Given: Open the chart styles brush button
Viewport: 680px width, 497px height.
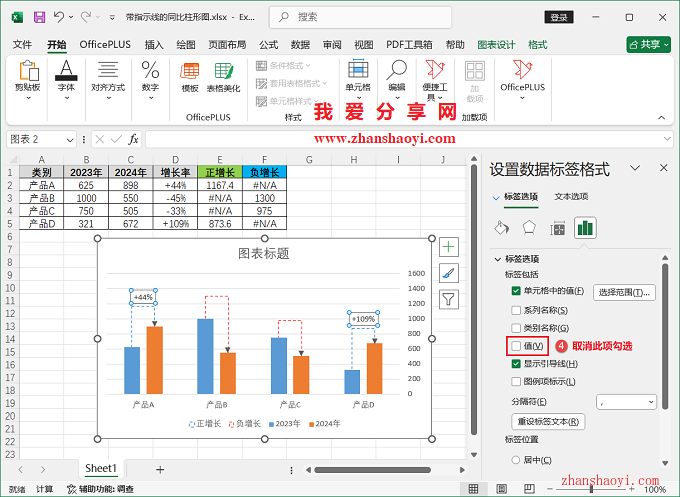Looking at the screenshot, I should (449, 273).
